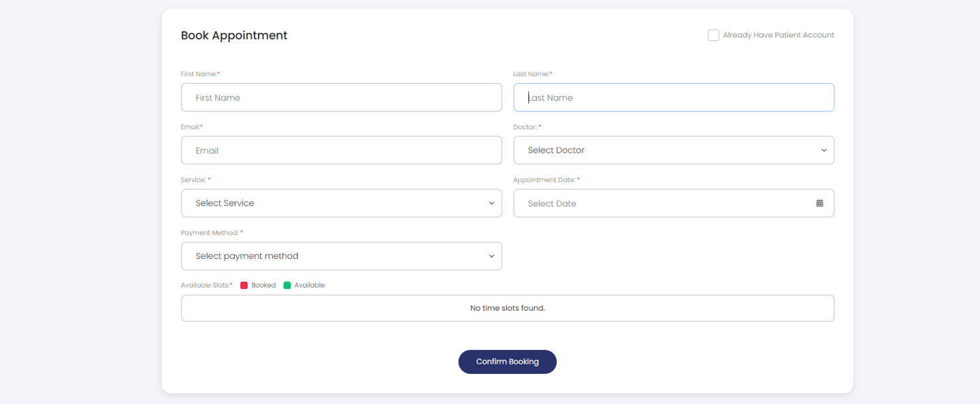Click the chevron arrow in Service field

[491, 203]
